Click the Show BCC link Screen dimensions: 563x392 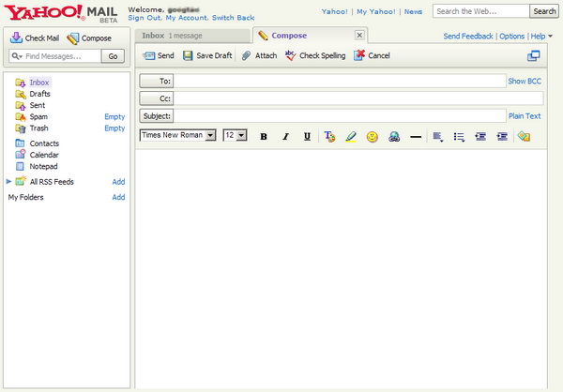(524, 82)
